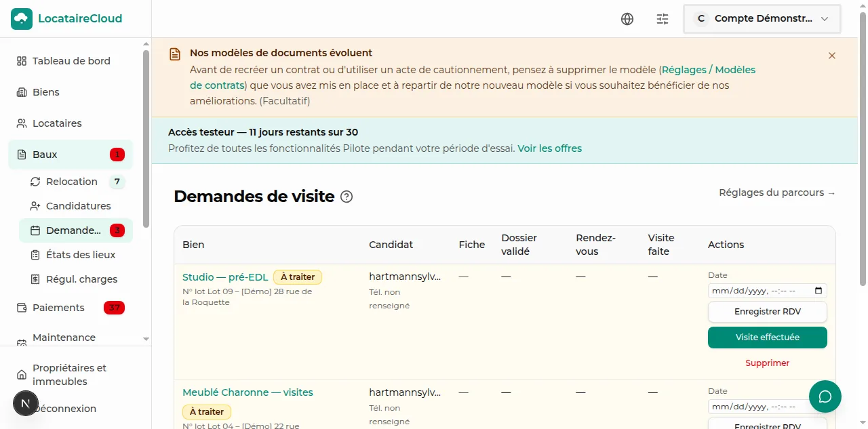Dismiss the document models notice banner
Viewport: 868px width, 429px height.
click(832, 56)
